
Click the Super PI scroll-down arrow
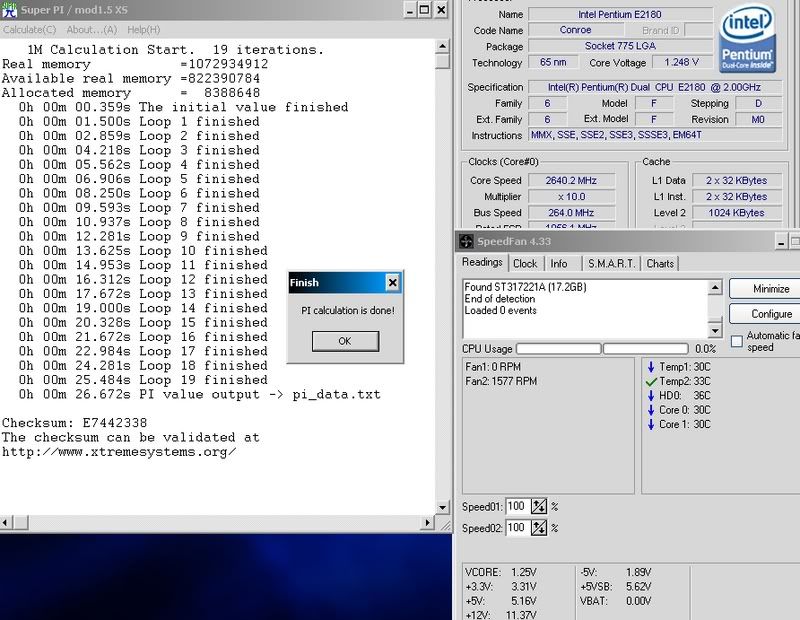pyautogui.click(x=442, y=507)
